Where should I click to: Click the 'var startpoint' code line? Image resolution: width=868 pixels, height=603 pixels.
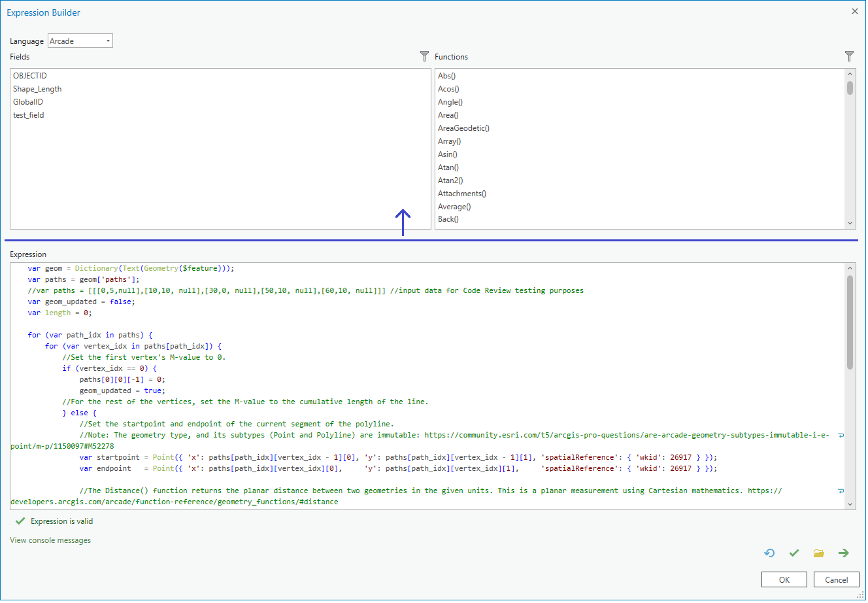(x=398, y=457)
